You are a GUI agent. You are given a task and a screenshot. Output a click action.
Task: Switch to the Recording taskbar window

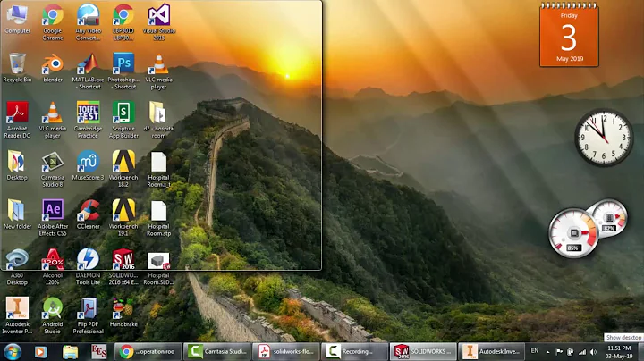(355, 351)
